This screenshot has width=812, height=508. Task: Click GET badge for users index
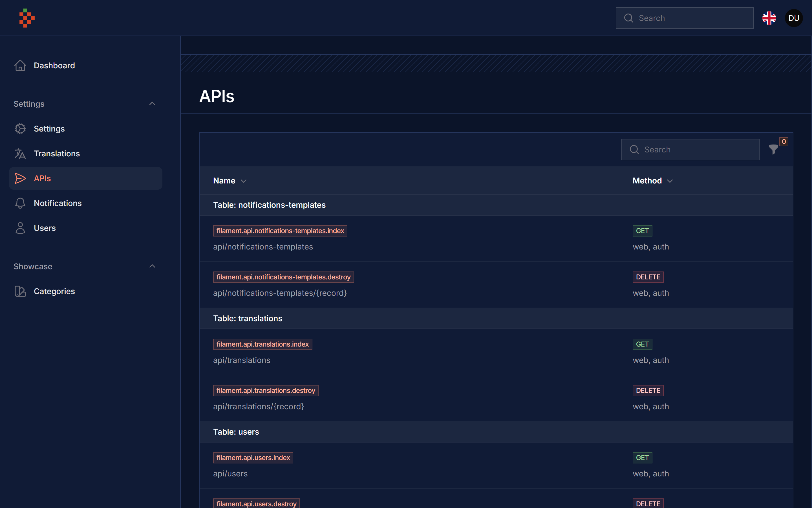(642, 458)
